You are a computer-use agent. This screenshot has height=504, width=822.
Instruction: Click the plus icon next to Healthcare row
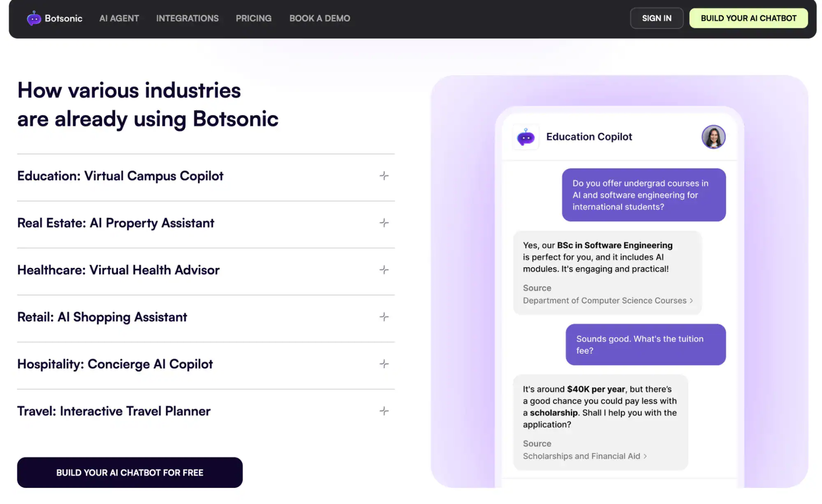[383, 270]
